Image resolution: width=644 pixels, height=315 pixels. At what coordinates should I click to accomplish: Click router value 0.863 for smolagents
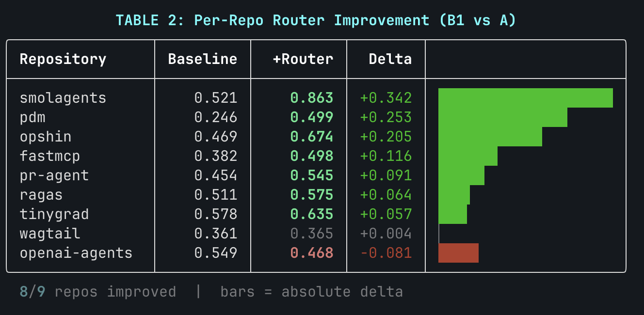pyautogui.click(x=312, y=98)
